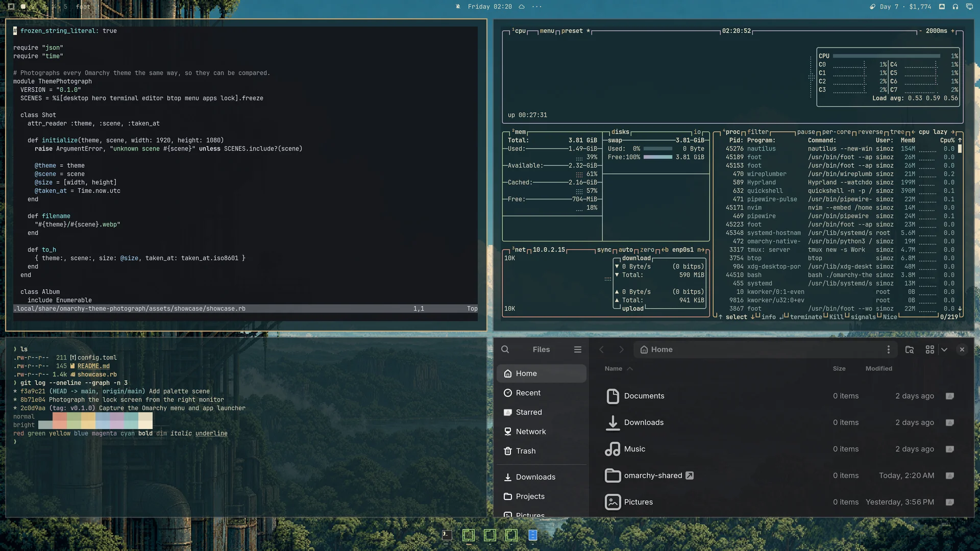Click the btop cpu box label
Viewport: 980px width, 551px height.
[x=519, y=31]
